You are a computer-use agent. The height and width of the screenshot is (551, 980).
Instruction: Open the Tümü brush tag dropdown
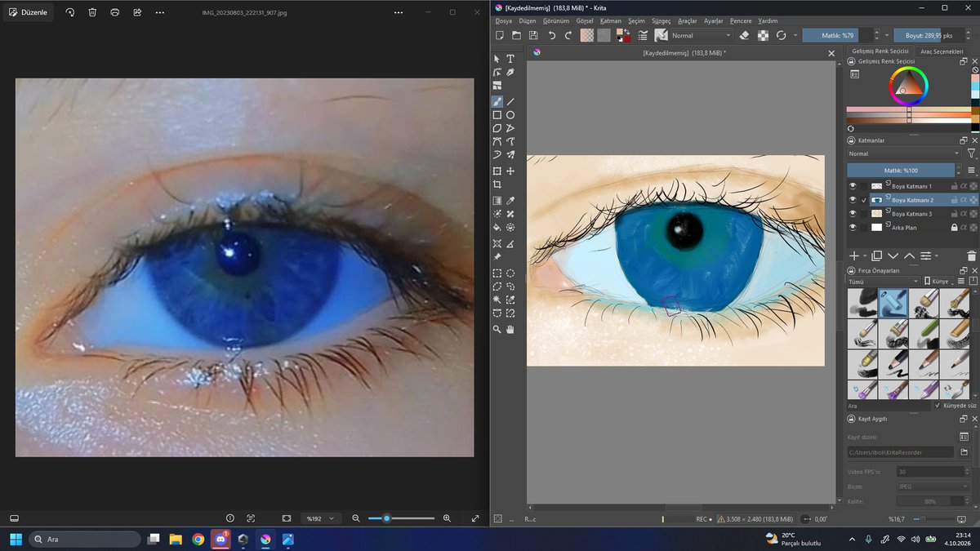883,281
